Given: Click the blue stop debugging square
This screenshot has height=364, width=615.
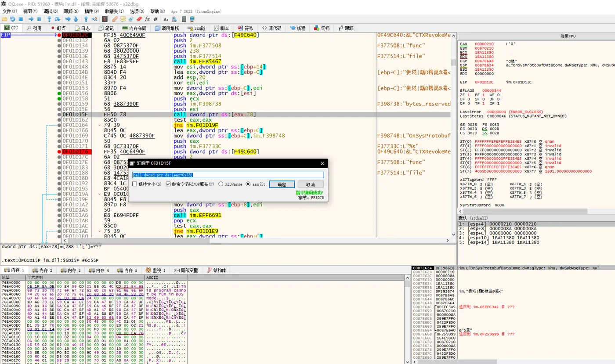Looking at the screenshot, I should (x=20, y=19).
